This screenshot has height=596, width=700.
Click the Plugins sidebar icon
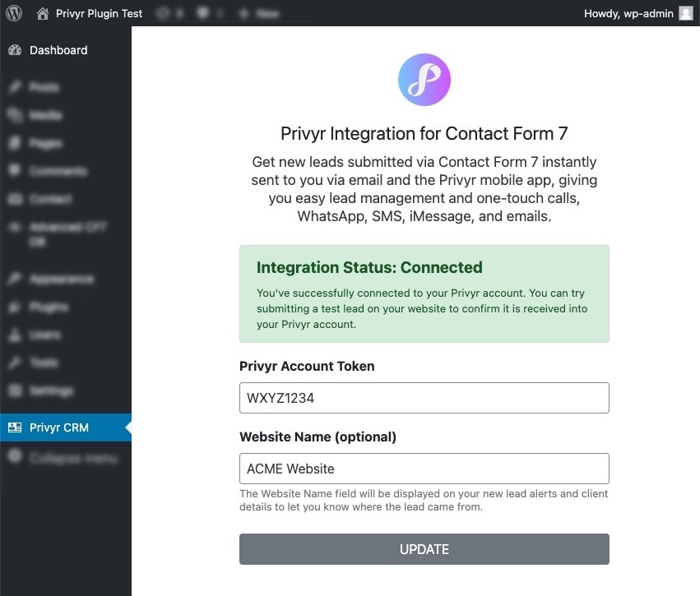15,307
